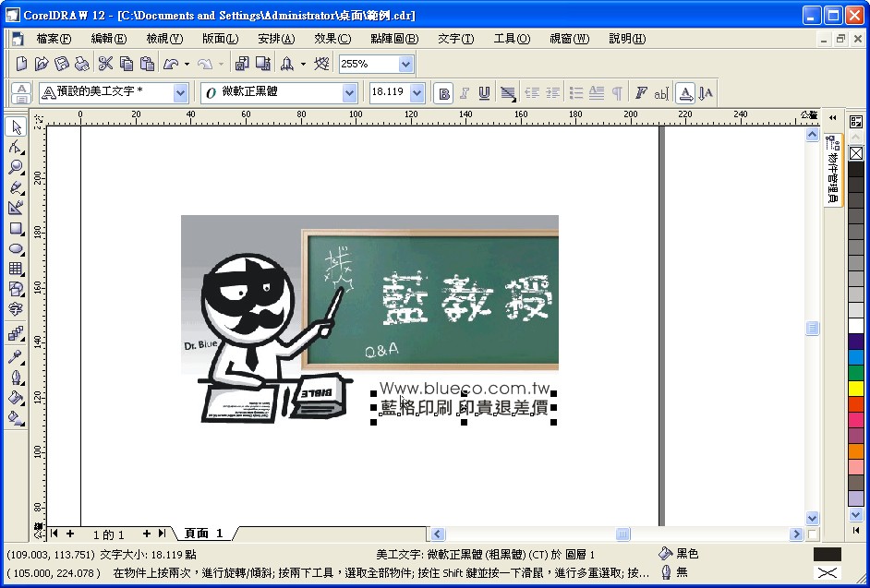Select the Ellipse tool

coord(16,249)
